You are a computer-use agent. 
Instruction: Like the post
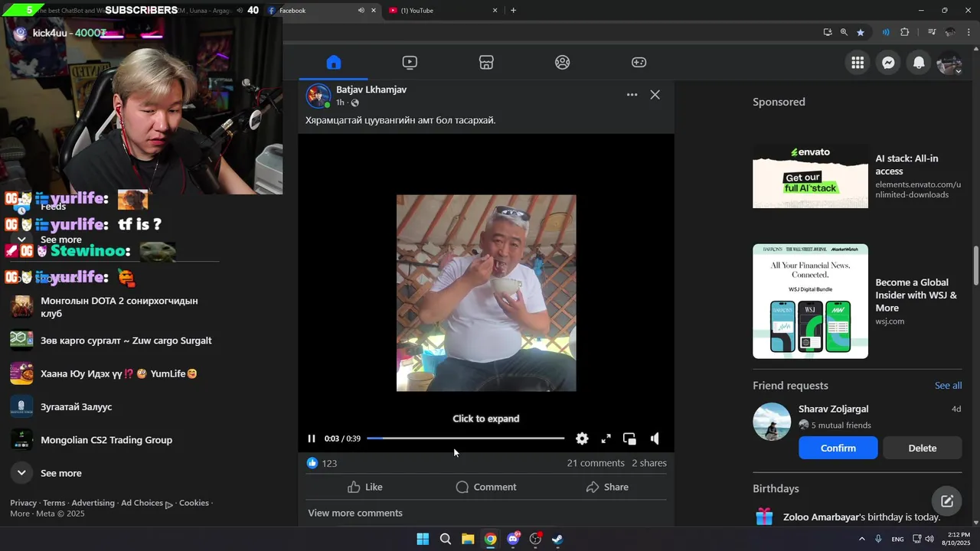(365, 487)
